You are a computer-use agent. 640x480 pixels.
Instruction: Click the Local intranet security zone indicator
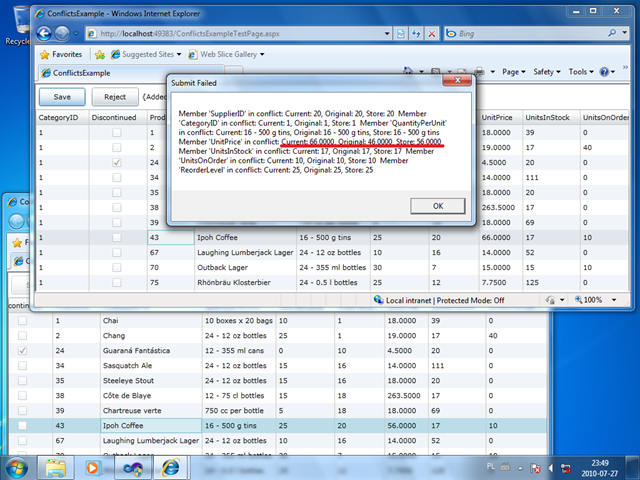439,300
